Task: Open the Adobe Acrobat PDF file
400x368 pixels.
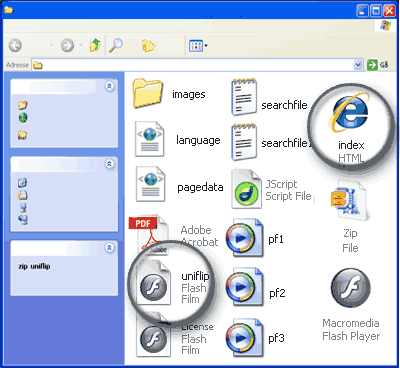Action: 149,235
